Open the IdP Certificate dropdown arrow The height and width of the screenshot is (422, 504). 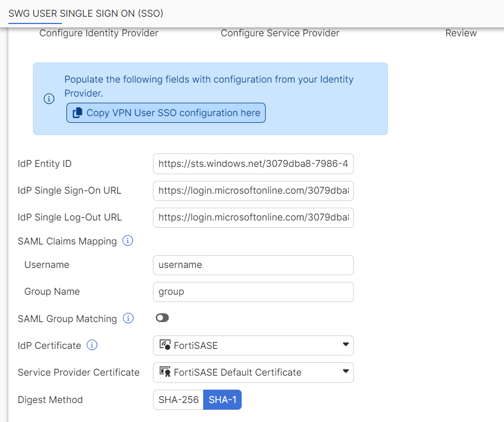tap(345, 345)
